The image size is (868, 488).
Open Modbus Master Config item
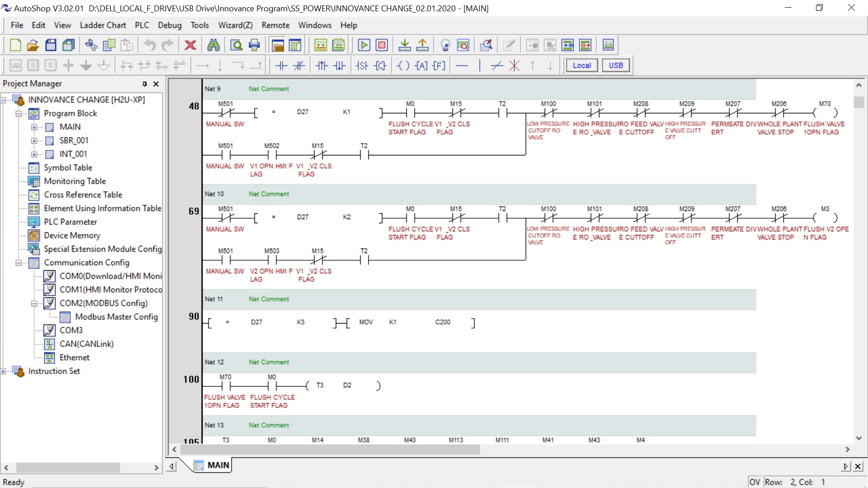pyautogui.click(x=116, y=317)
